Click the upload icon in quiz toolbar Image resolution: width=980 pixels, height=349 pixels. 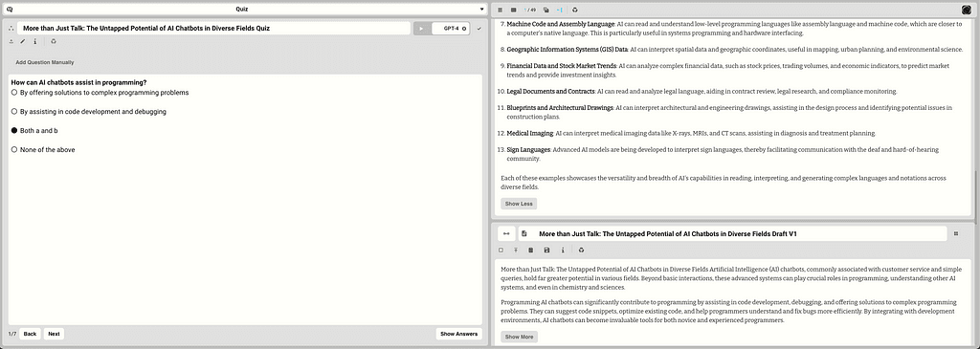(x=11, y=42)
